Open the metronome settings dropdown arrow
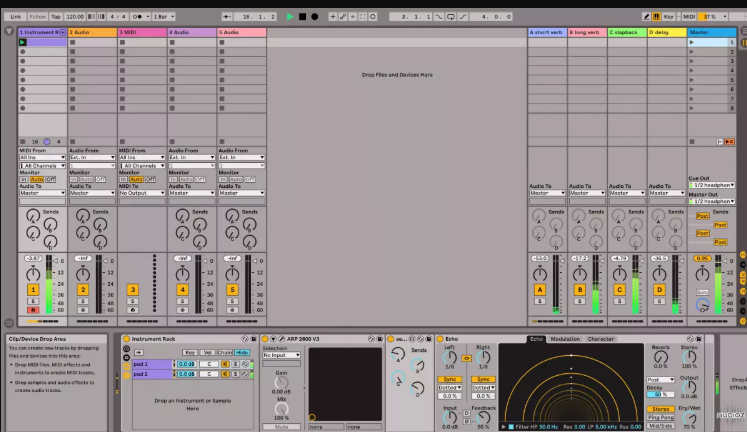Screen dimensions: 747x432 [x=148, y=17]
